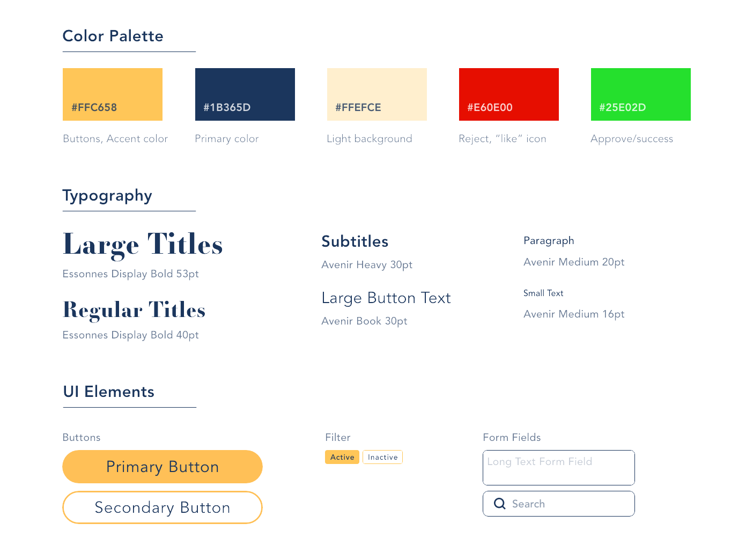This screenshot has height=560, width=753.
Task: Click the Color Palette heading
Action: pyautogui.click(x=113, y=36)
